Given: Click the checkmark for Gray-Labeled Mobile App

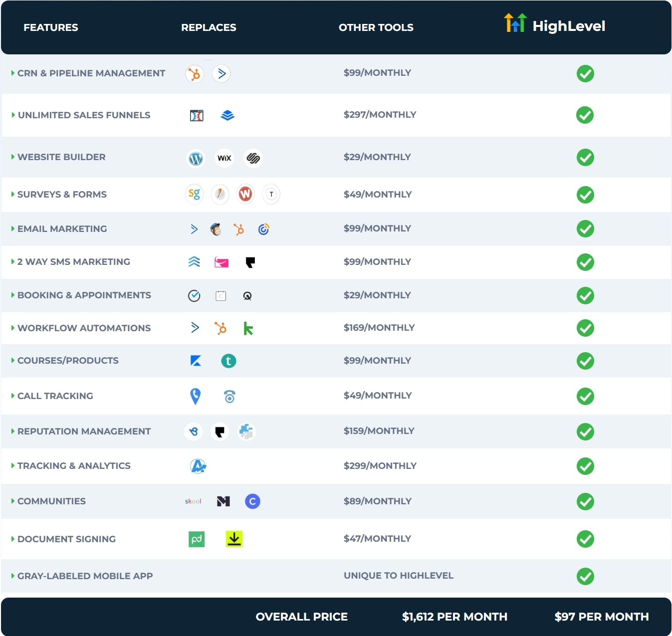Looking at the screenshot, I should 585,577.
